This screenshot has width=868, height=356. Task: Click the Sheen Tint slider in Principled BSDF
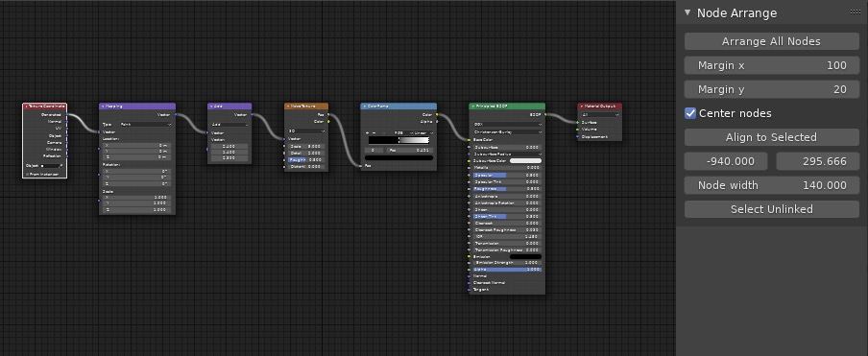click(x=508, y=216)
